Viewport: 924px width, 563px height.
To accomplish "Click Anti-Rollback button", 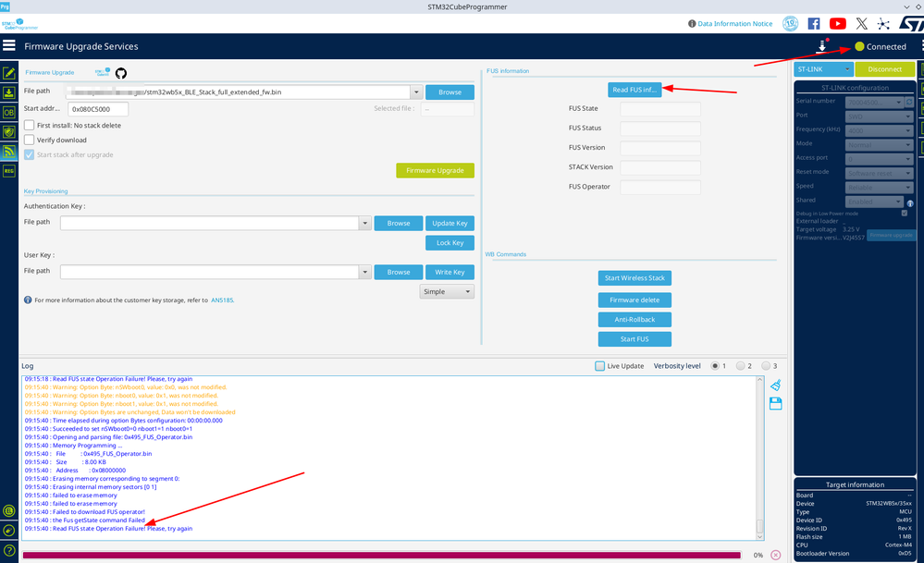I will coord(634,319).
